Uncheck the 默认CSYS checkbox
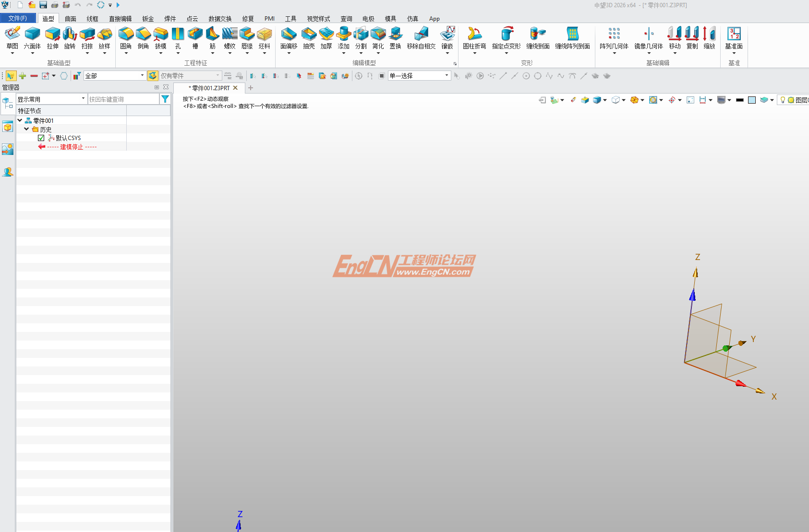This screenshot has width=809, height=532. point(41,138)
